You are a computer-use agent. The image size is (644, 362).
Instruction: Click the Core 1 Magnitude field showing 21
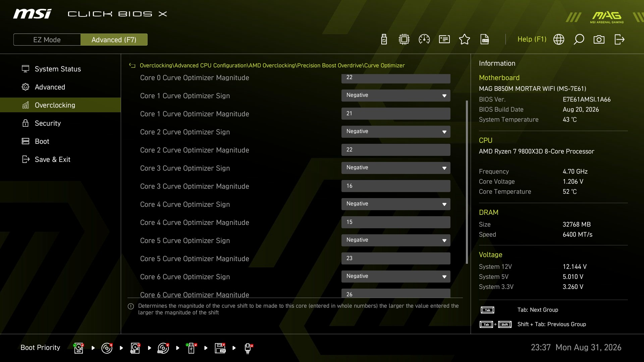(x=396, y=114)
